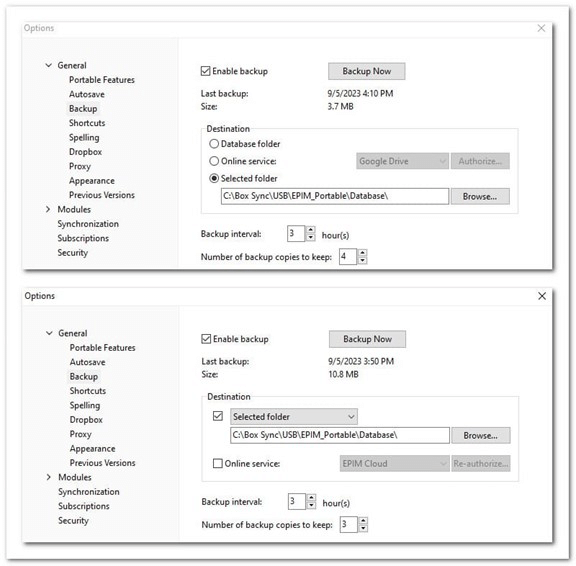
Task: Collapse General tree node in lower window
Action: point(49,333)
